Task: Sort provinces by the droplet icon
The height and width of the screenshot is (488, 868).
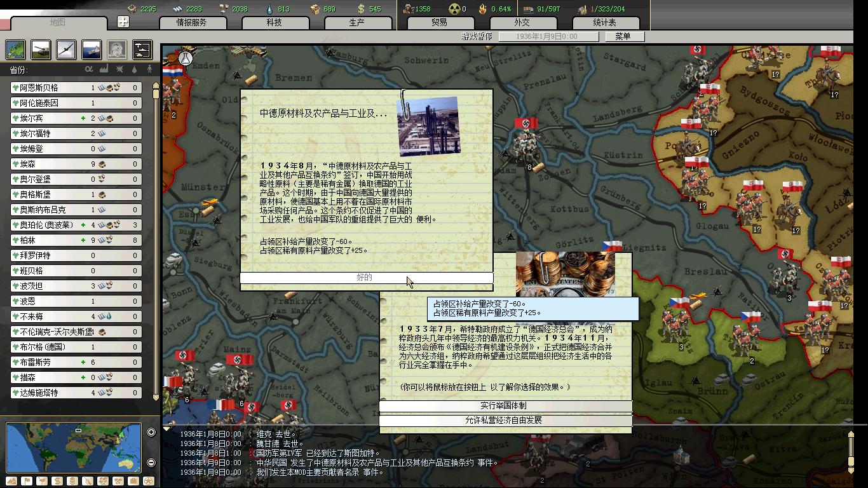Action: click(x=135, y=69)
